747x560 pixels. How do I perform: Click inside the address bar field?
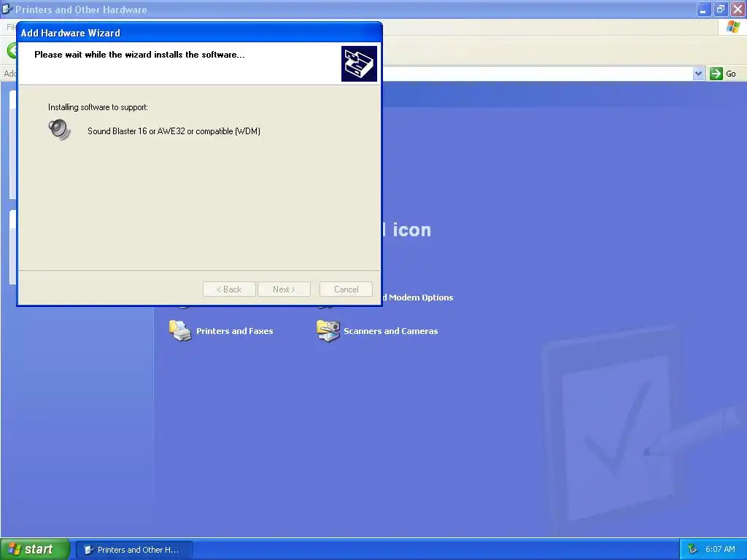point(537,74)
